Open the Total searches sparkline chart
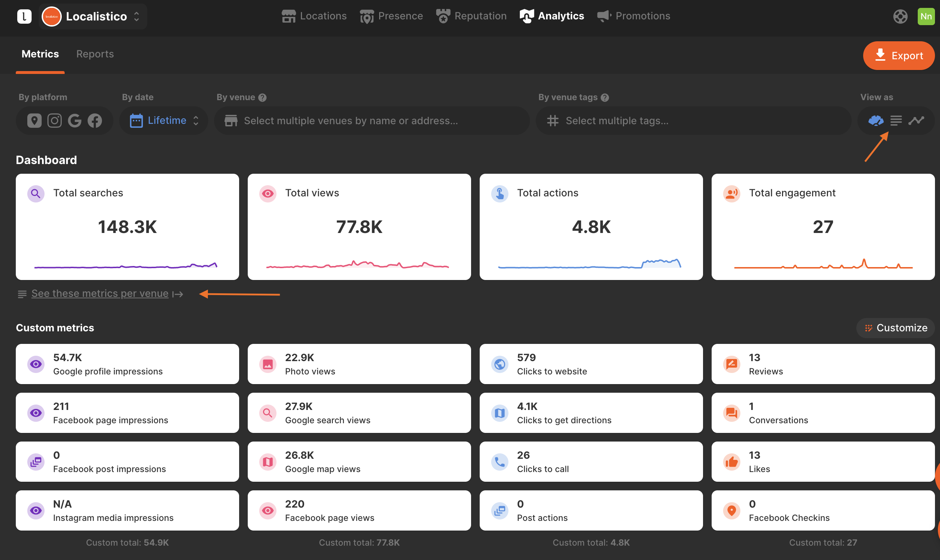This screenshot has height=560, width=940. [126, 265]
